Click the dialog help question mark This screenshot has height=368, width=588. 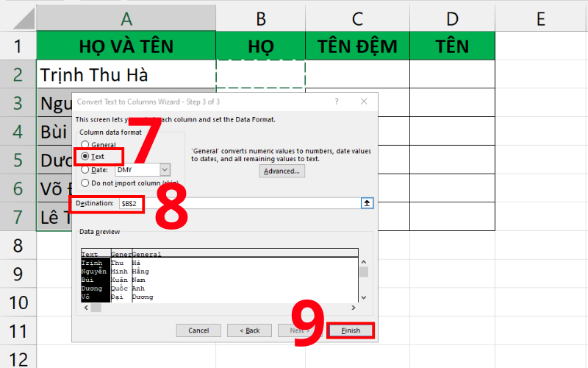pos(337,102)
